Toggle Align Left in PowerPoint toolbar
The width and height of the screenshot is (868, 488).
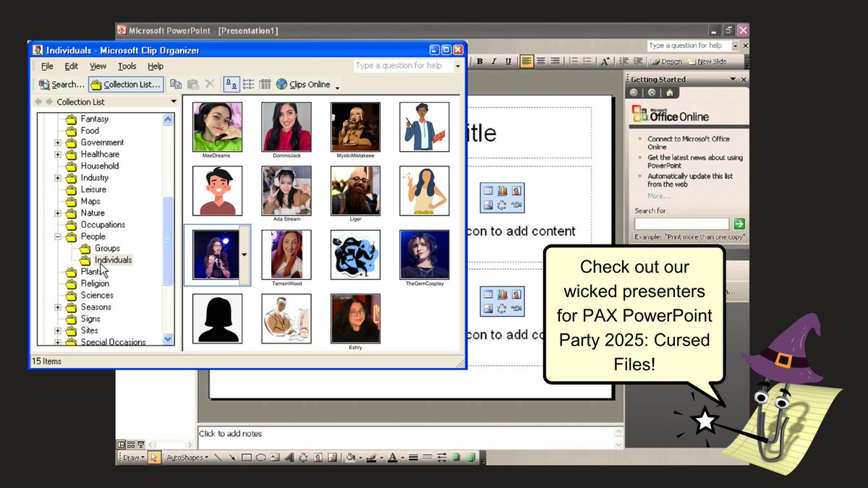[527, 61]
